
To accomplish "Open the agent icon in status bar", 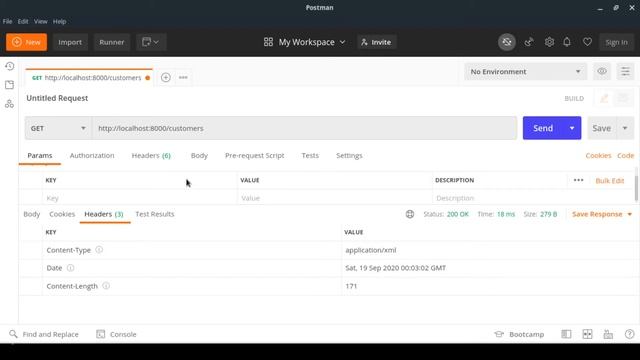I will [608, 334].
